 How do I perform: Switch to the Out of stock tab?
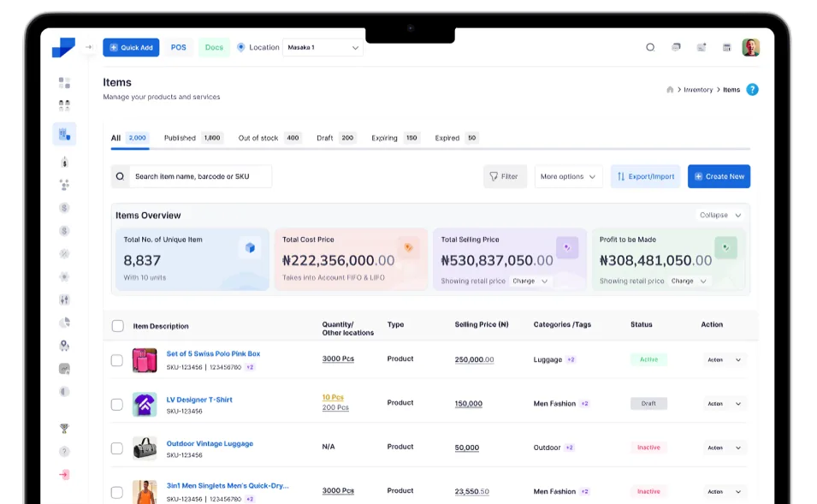269,138
